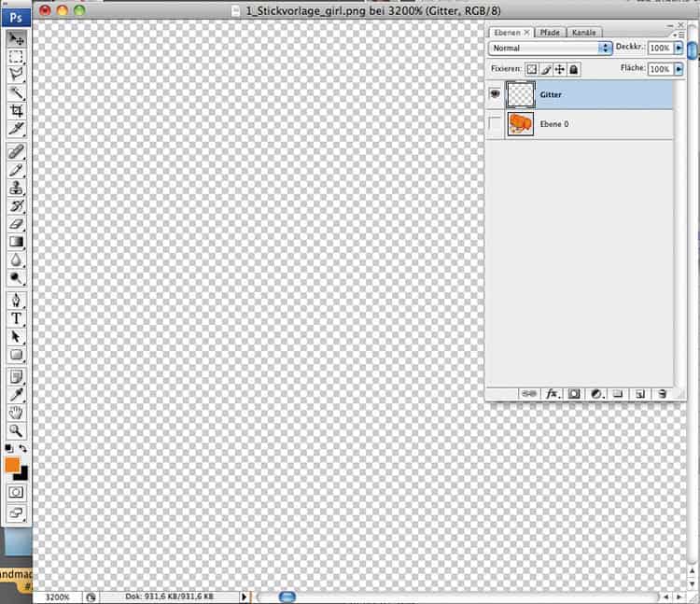This screenshot has width=700, height=604.
Task: Hide the Gitter layer eye icon
Action: pos(496,94)
